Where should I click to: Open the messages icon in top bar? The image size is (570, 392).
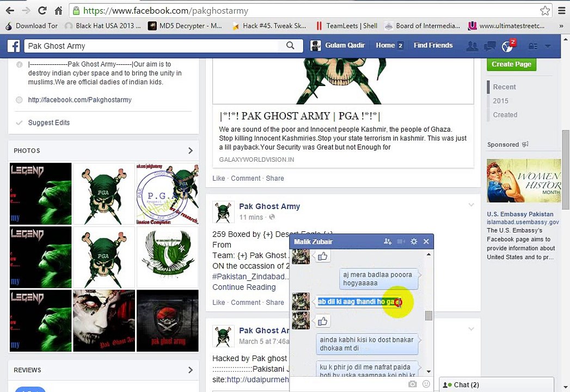(x=489, y=46)
